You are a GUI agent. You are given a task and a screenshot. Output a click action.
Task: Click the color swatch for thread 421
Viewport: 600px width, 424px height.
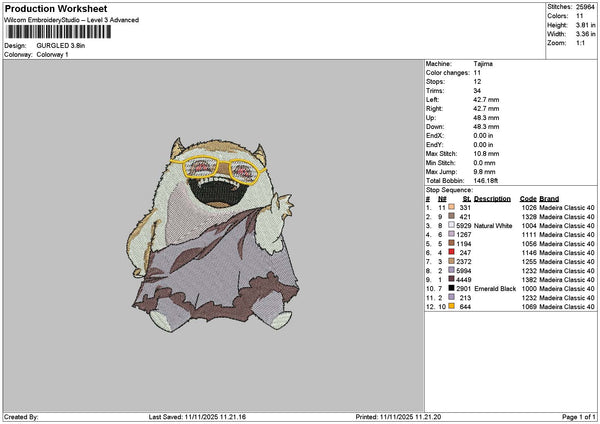[x=452, y=216]
